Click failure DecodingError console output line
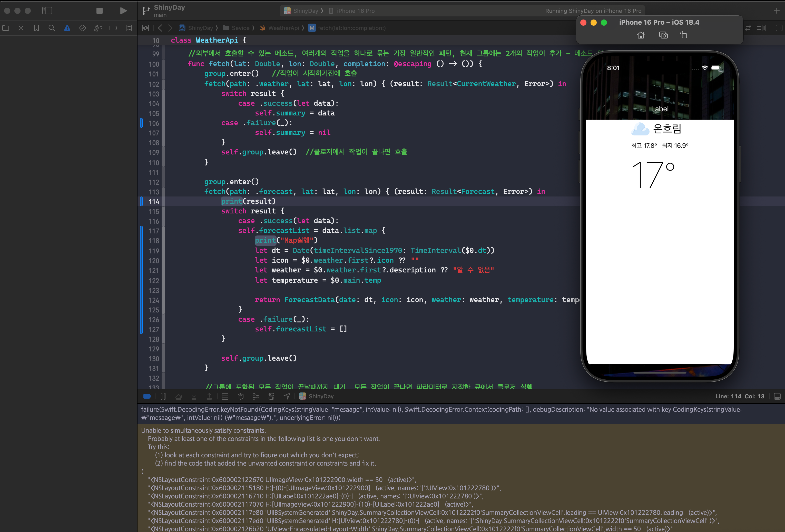The height and width of the screenshot is (532, 785). click(441, 413)
